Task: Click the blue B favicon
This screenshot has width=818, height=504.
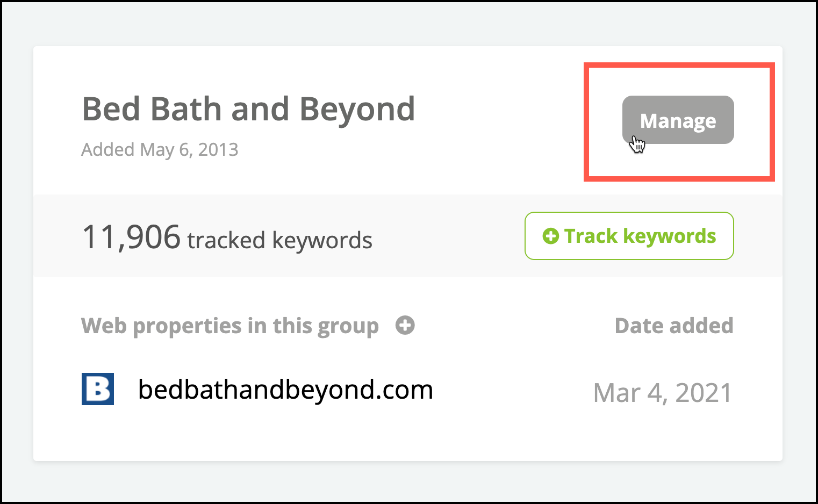Action: (98, 389)
